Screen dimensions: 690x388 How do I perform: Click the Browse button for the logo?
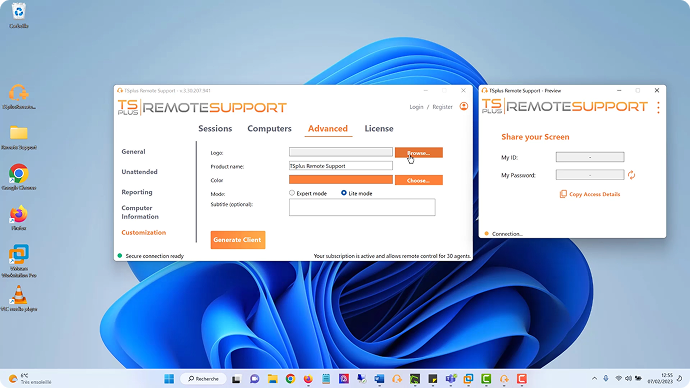tap(418, 153)
